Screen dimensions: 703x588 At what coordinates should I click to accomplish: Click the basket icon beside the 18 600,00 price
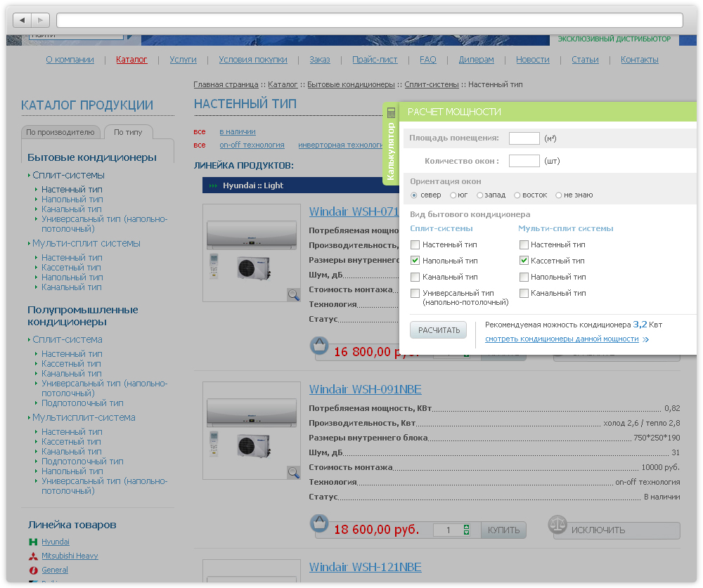coord(319,523)
